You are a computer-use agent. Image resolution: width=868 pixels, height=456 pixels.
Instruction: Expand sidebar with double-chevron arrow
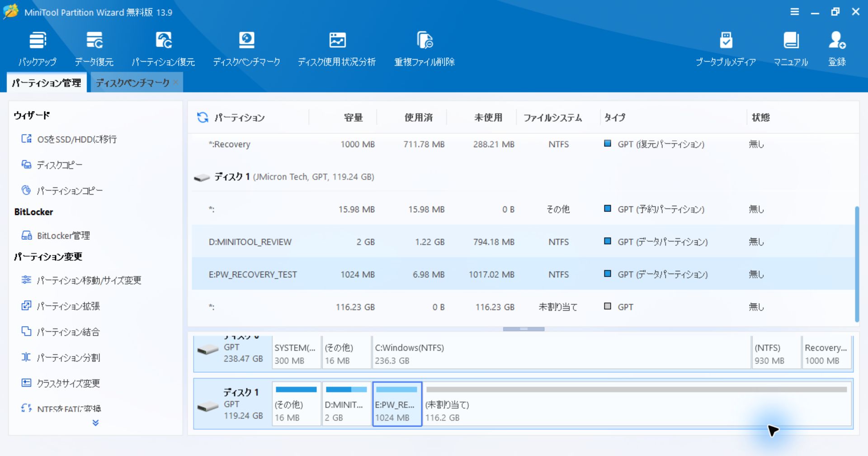tap(95, 423)
